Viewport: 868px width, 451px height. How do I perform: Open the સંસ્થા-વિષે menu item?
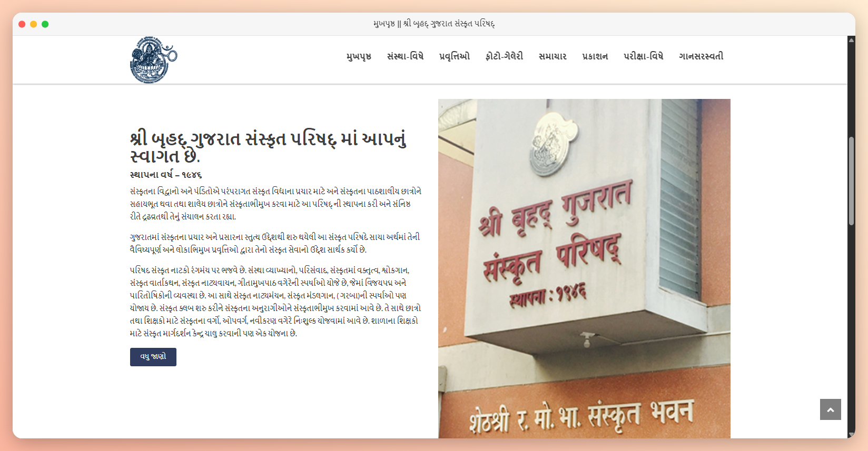click(x=405, y=56)
